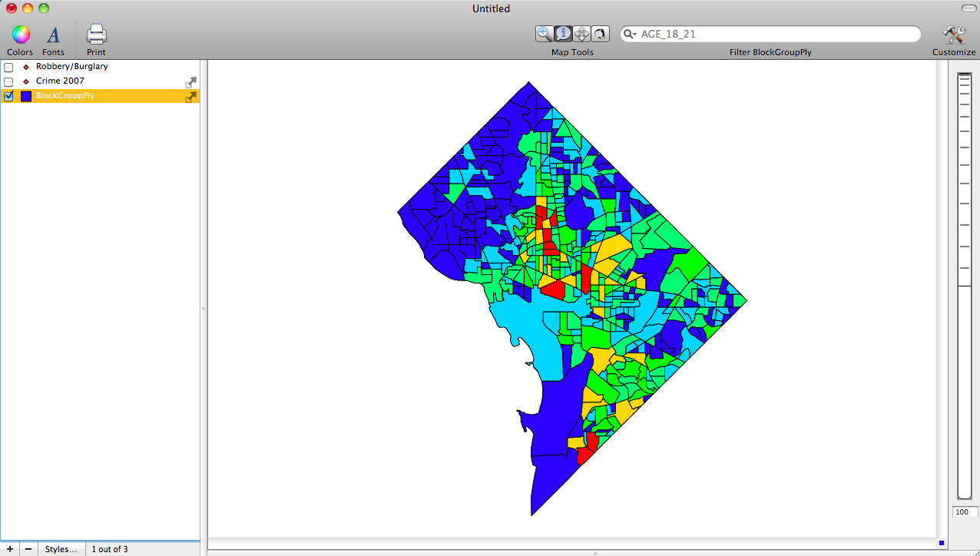Click the BlockGroupPly blue color swatch
This screenshot has width=980, height=556.
coord(26,96)
